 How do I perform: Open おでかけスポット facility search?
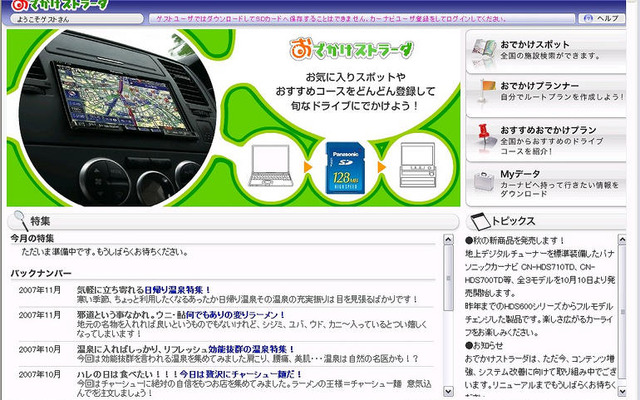(x=546, y=51)
